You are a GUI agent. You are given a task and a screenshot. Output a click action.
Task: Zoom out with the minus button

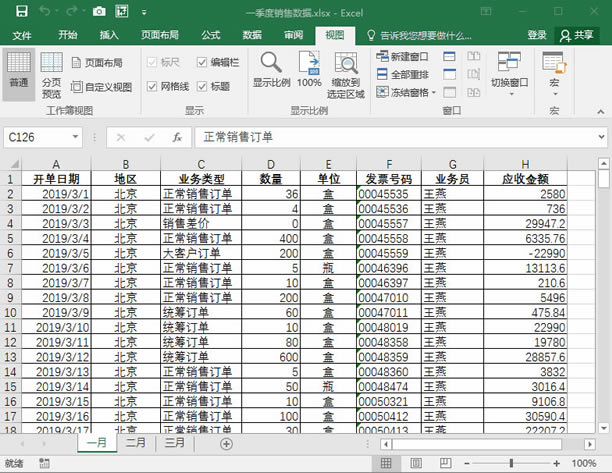click(466, 463)
